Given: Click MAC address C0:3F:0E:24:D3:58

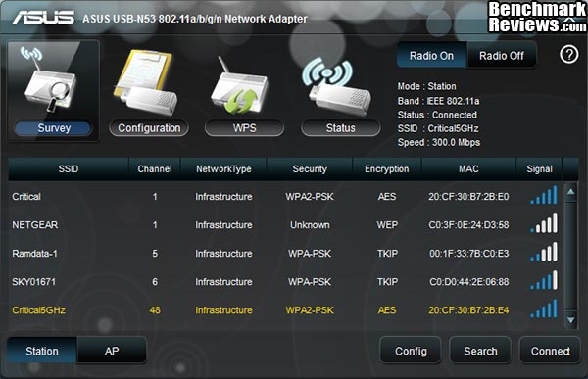Looking at the screenshot, I should coord(468,225).
